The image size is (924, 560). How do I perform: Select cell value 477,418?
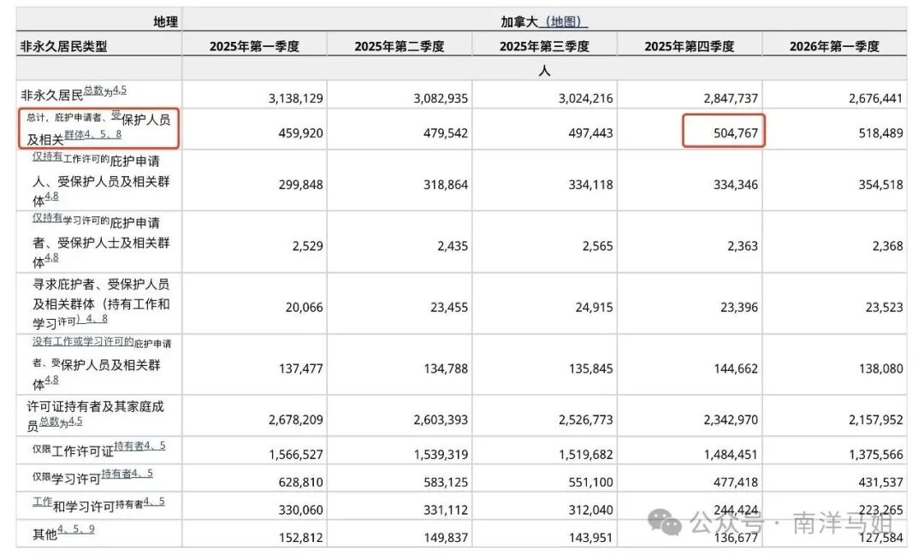736,482
